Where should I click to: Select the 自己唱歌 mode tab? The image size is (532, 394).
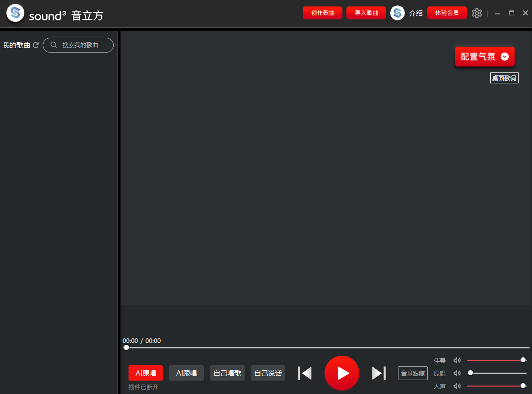pos(227,373)
